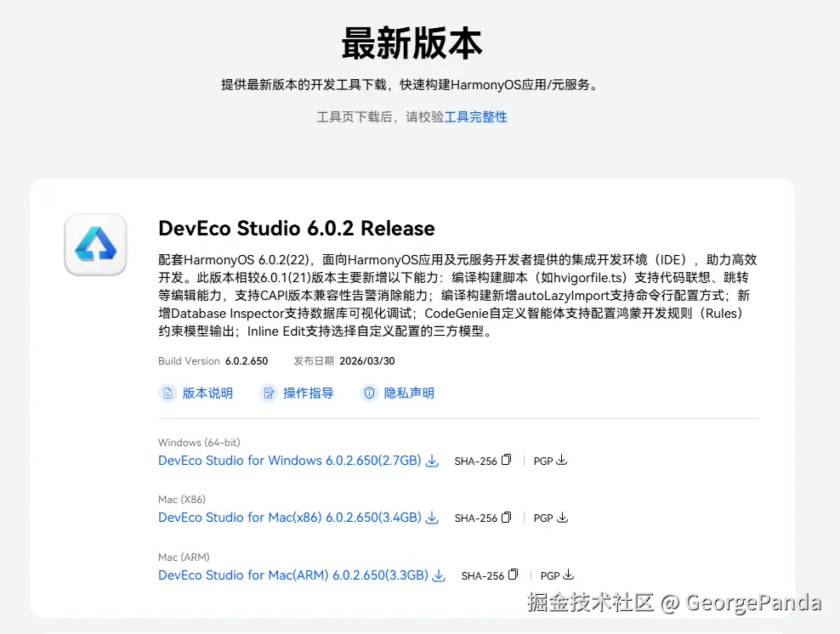Click download arrow icon for Windows build
The image size is (840, 634).
point(432,461)
